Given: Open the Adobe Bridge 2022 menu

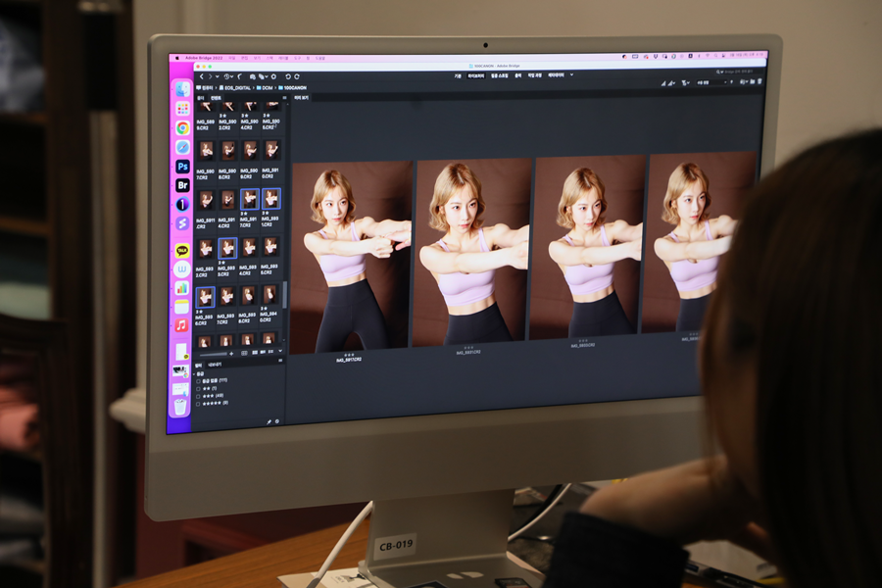Looking at the screenshot, I should [204, 58].
